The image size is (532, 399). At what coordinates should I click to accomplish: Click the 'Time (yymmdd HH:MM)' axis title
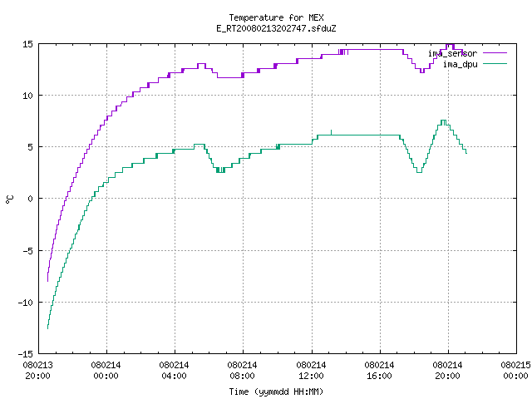[276, 392]
